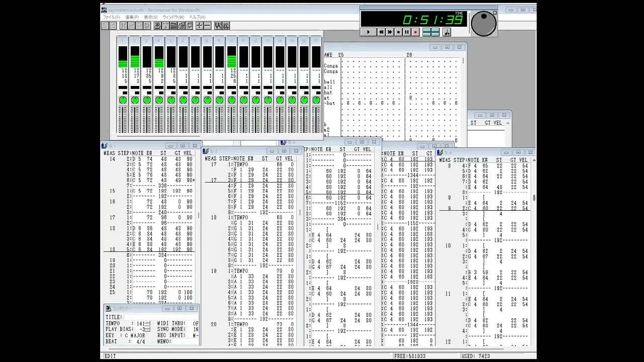This screenshot has height=362, width=644.
Task: Click the green TIME counter display
Action: [x=414, y=19]
